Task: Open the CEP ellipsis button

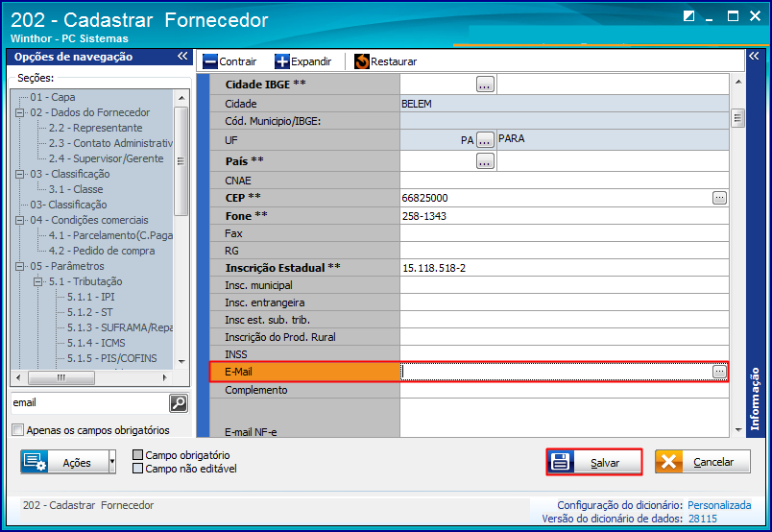Action: 719,198
